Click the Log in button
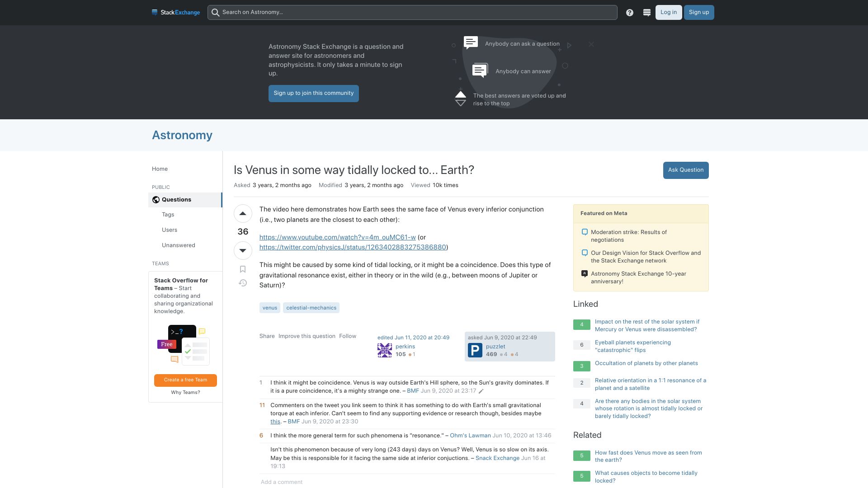Image resolution: width=868 pixels, height=488 pixels. click(x=669, y=12)
